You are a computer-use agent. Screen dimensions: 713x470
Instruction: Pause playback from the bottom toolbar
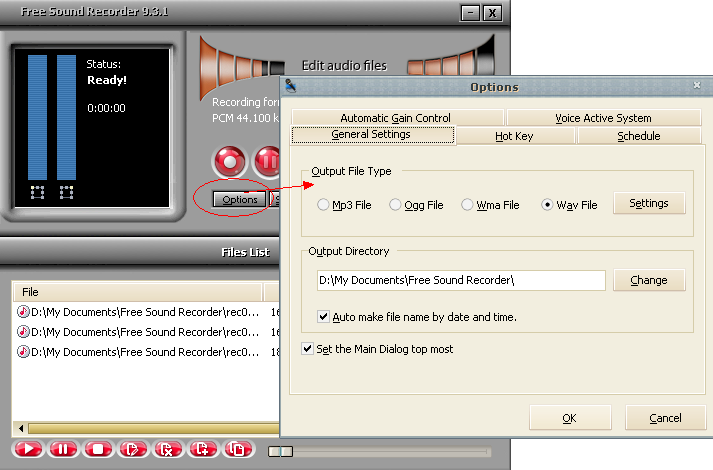(62, 449)
